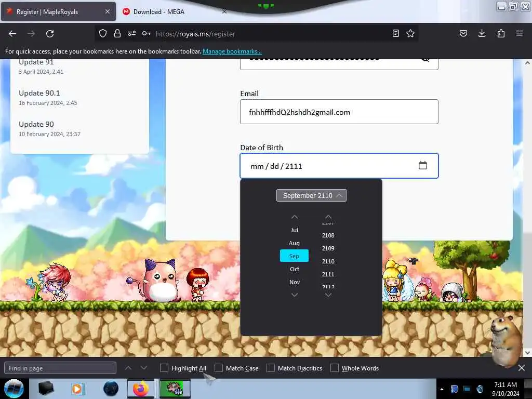Select Jul in the month list
532x399 pixels.
pos(294,230)
